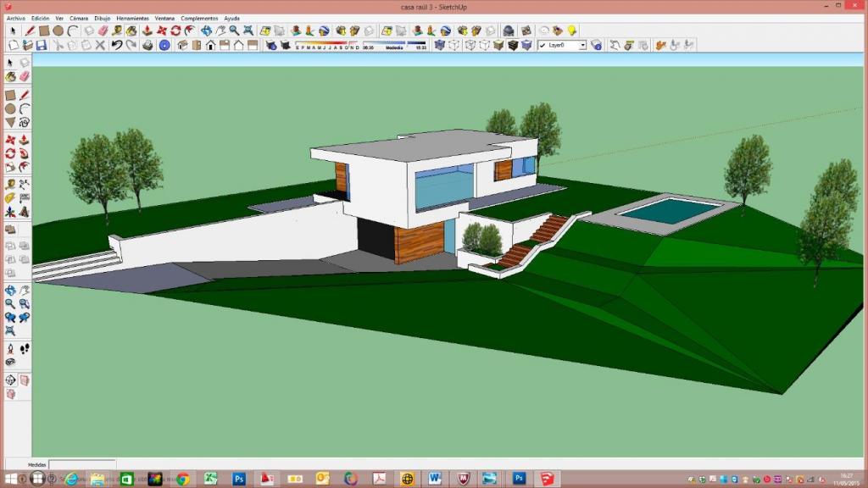The height and width of the screenshot is (488, 868).
Task: Click the Undo arrow icon
Action: 117,45
